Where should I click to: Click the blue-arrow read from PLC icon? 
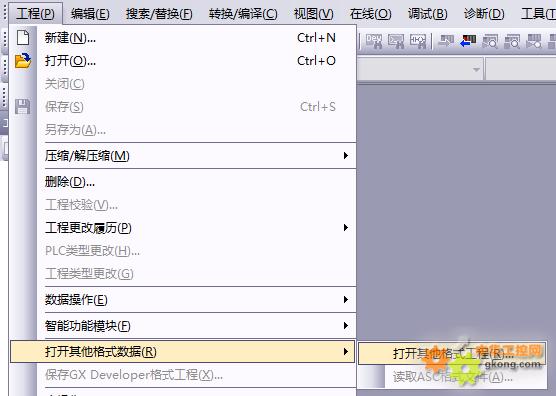468,41
